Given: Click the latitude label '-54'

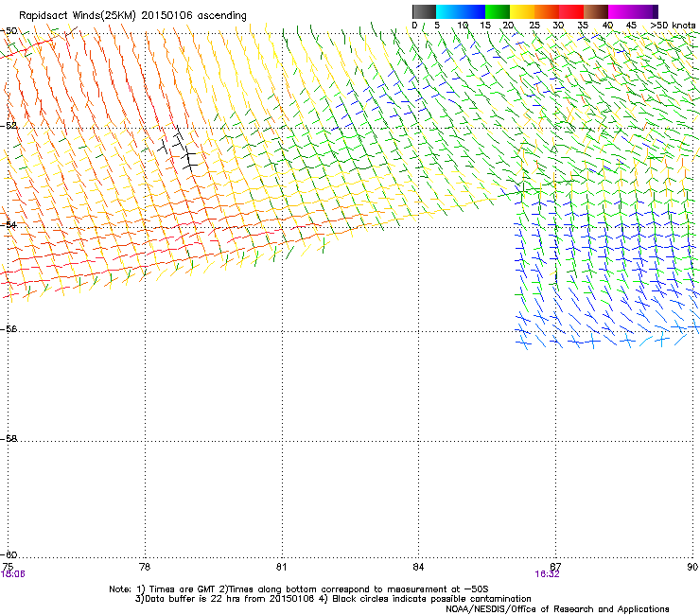Looking at the screenshot, I should pos(9,224).
